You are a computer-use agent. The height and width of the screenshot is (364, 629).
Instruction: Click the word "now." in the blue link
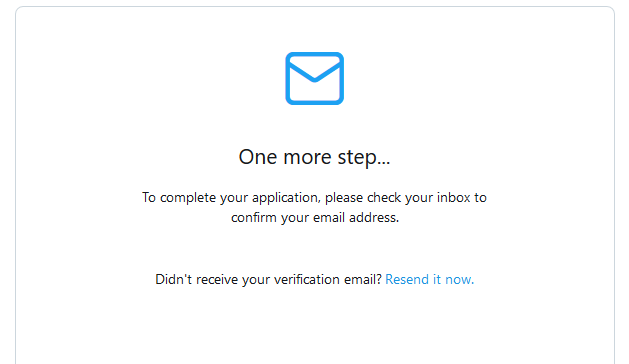coord(460,280)
